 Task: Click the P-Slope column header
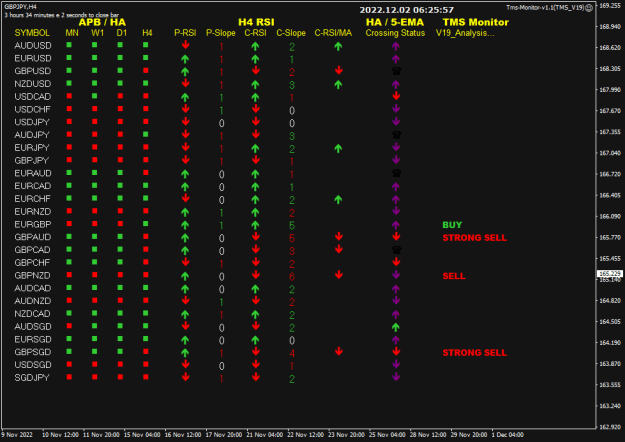point(220,33)
